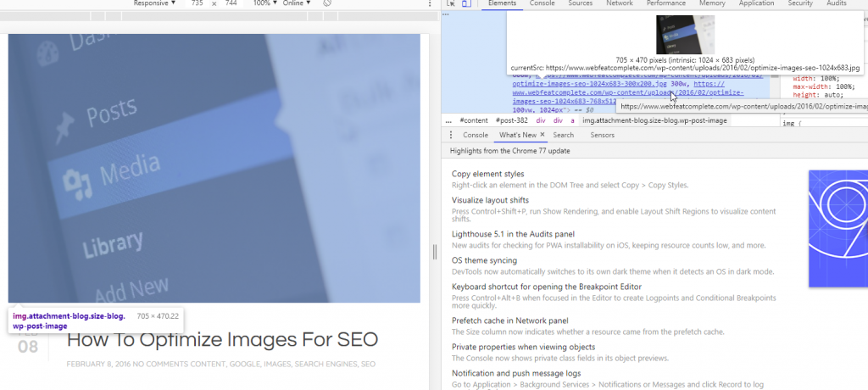Viewport: 868px width, 390px height.
Task: Select the What's New drawer tab
Action: pyautogui.click(x=518, y=135)
